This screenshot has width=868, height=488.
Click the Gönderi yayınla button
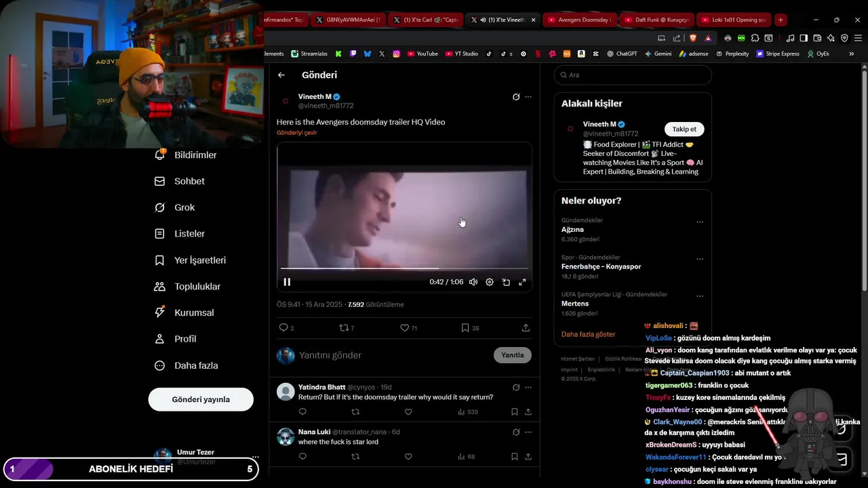(201, 399)
